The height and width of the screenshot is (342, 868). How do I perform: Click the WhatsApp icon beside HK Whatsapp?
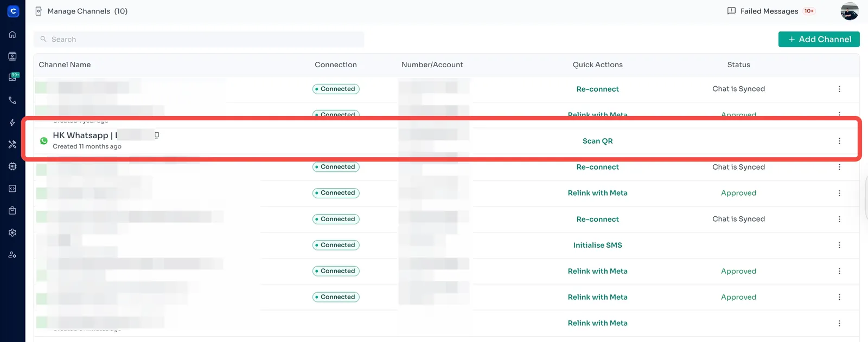tap(44, 141)
